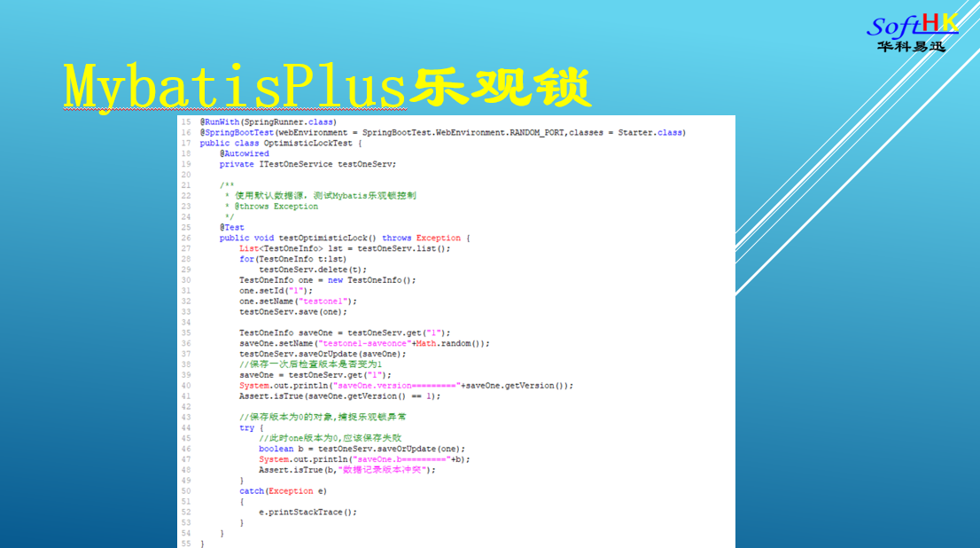Click the "@Test" annotation
The width and height of the screenshot is (980, 548).
[232, 228]
